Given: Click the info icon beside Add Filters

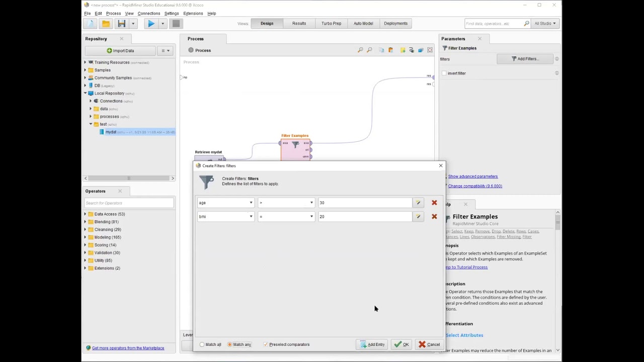Looking at the screenshot, I should (557, 59).
